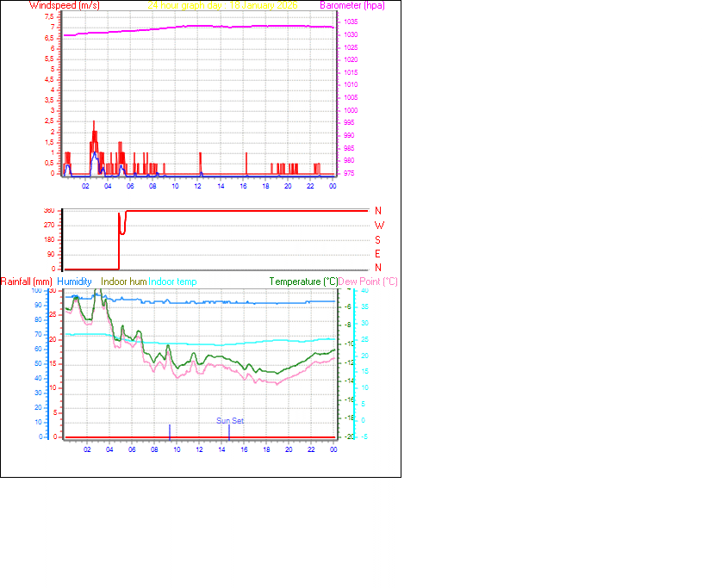
Task: Select the Humidity legend label
Action: (x=74, y=282)
